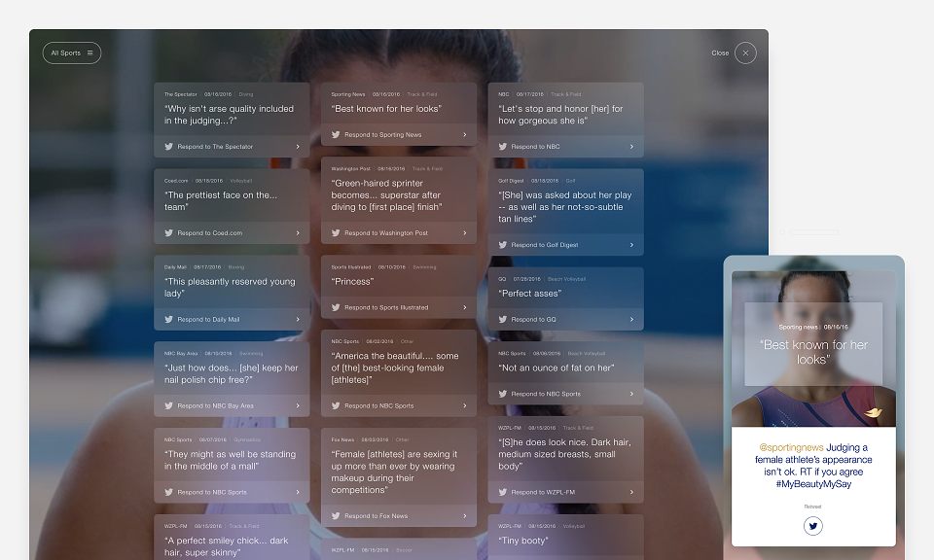Respond to NBC Bay Area
This screenshot has height=560, width=934.
click(232, 405)
